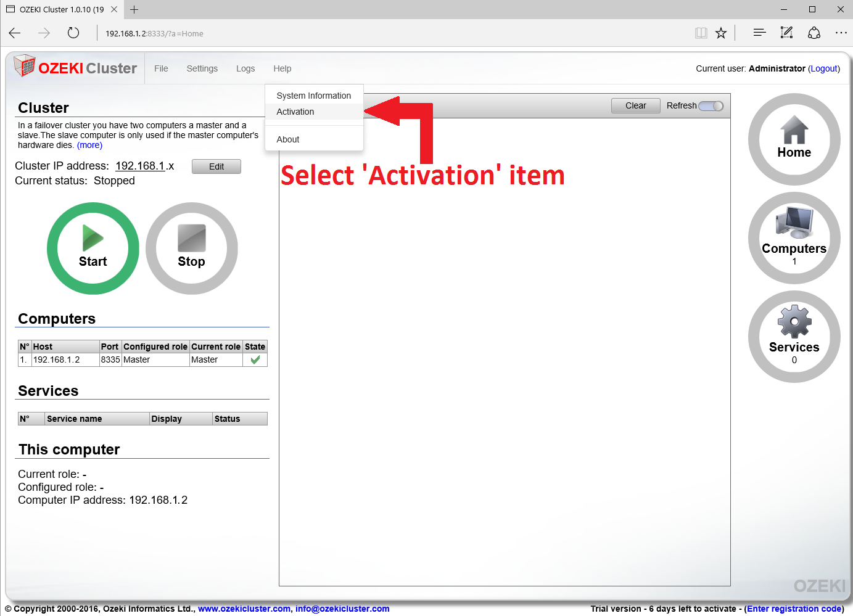This screenshot has width=853, height=616.
Task: Add page to favorites star icon
Action: click(721, 33)
